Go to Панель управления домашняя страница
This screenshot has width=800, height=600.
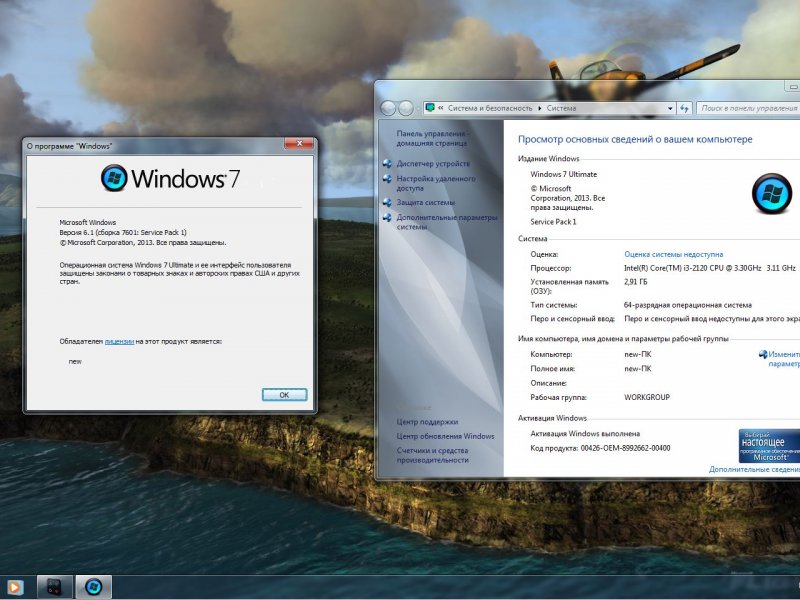tap(432, 138)
